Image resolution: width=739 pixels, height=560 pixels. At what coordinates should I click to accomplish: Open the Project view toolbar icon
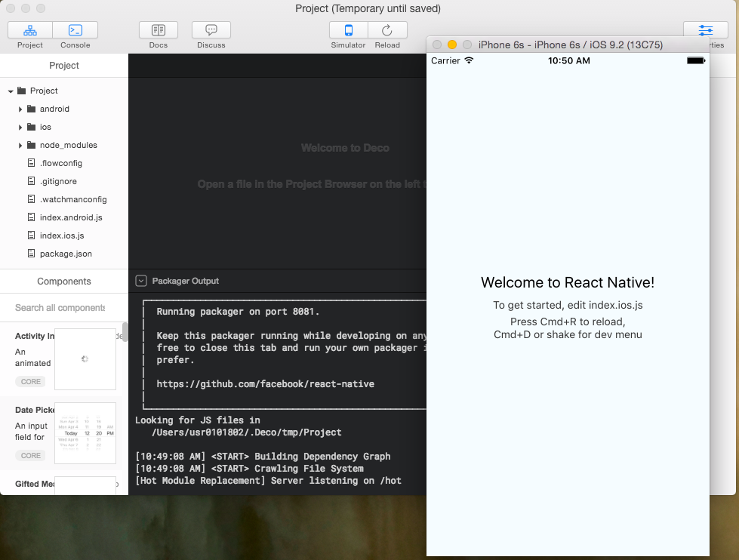coord(30,30)
